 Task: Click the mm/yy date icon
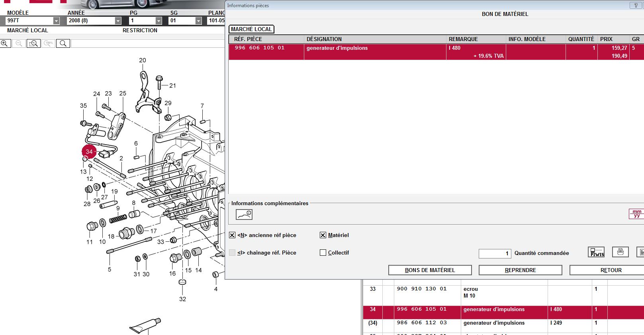(x=637, y=214)
